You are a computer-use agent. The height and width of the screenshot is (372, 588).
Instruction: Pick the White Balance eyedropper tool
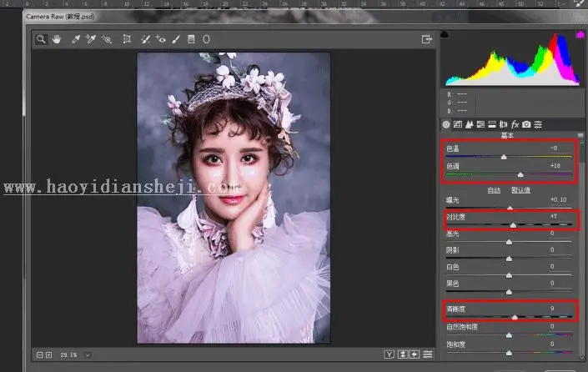(x=76, y=39)
